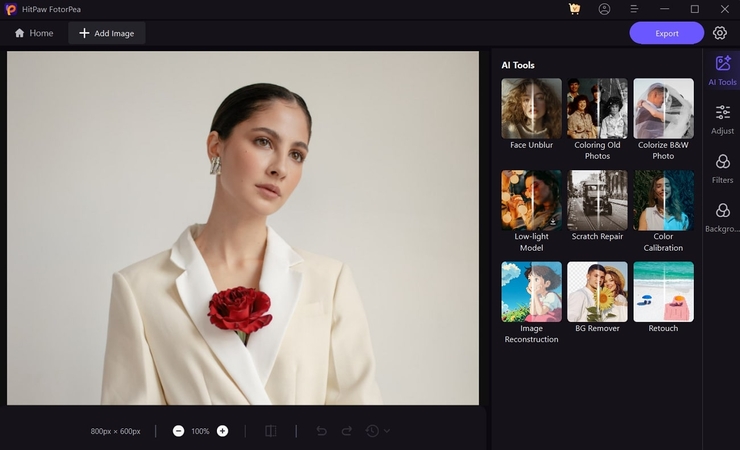Minimize the HitPaw FotorPea window
740x450 pixels.
point(664,9)
